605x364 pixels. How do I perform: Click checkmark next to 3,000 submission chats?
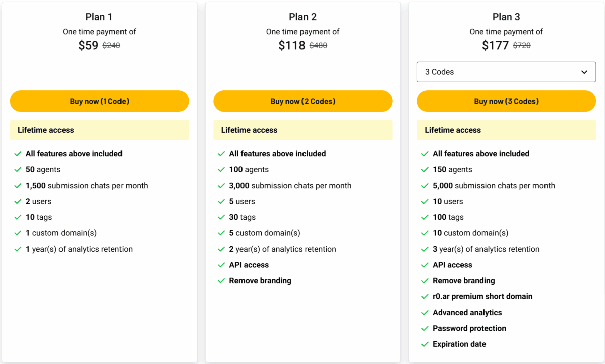pos(221,186)
